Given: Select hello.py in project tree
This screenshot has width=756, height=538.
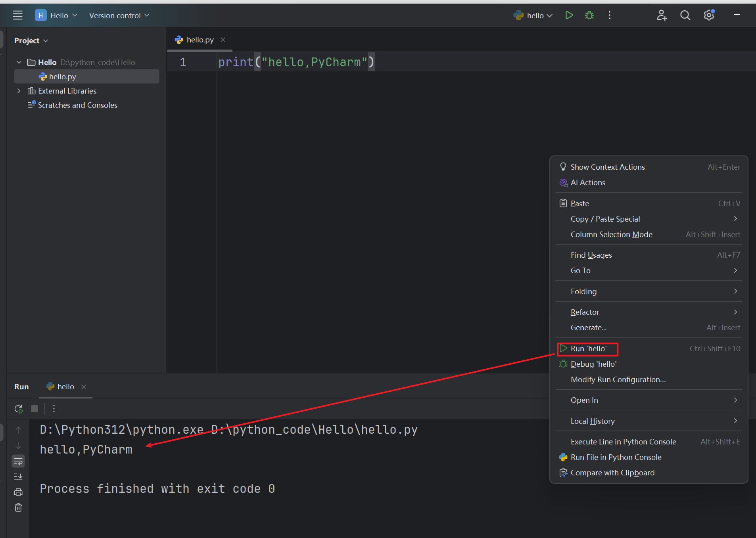Looking at the screenshot, I should coord(86,77).
